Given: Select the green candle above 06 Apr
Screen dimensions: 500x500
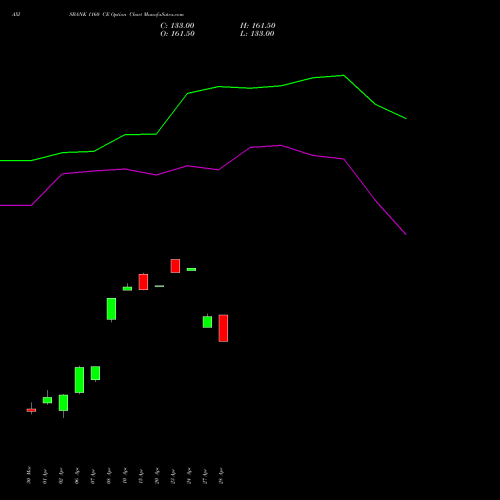Looking at the screenshot, I should click(x=79, y=380).
